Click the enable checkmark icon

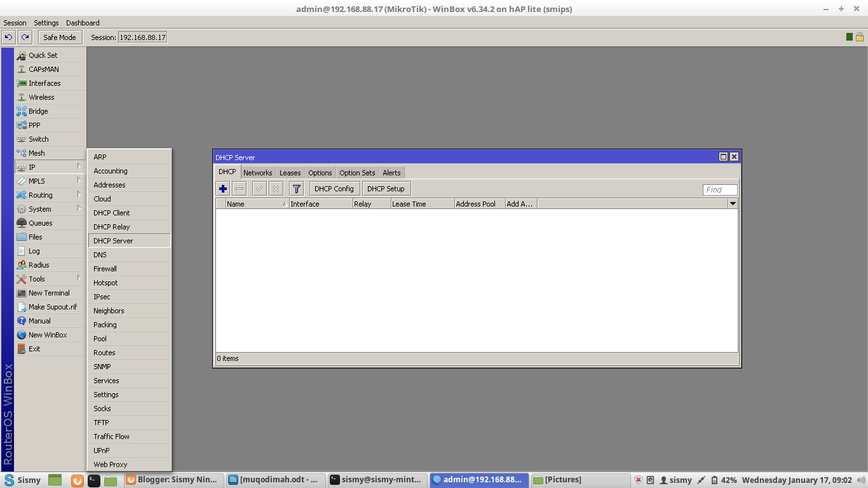[x=259, y=189]
